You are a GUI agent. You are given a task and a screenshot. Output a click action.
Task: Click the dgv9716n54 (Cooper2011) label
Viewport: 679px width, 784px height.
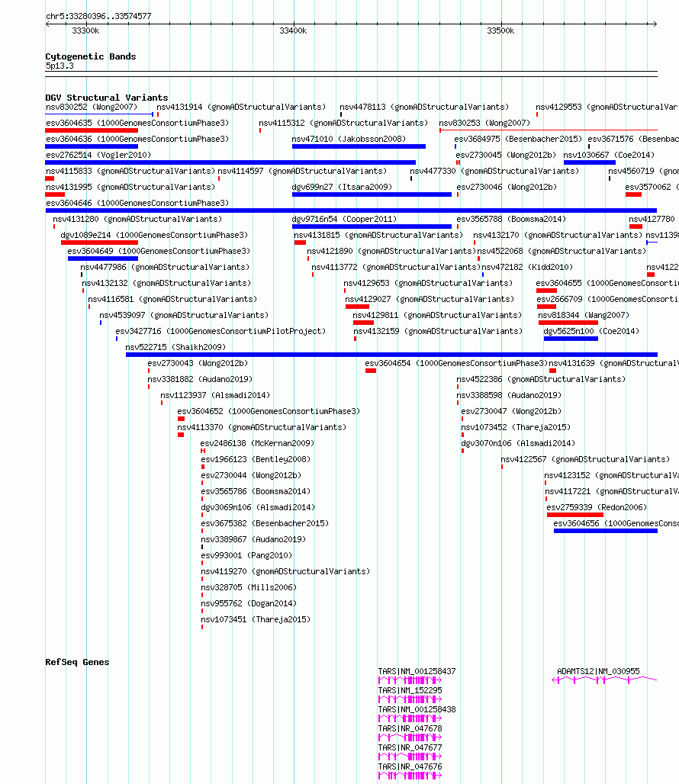pos(345,219)
